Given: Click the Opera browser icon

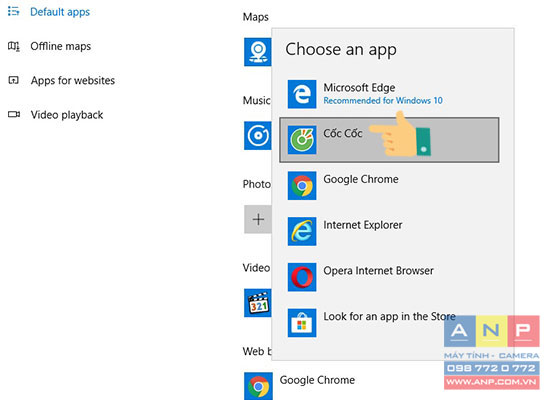Looking at the screenshot, I should pyautogui.click(x=302, y=277).
